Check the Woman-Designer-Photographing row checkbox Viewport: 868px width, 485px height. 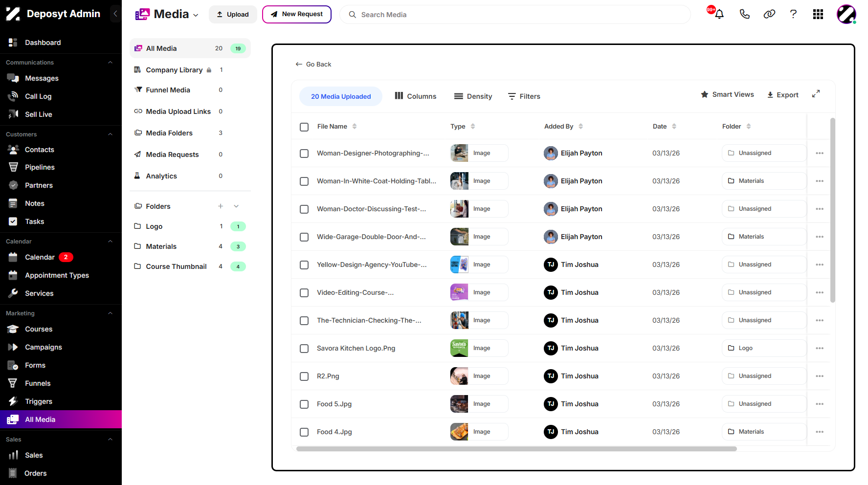click(x=304, y=154)
